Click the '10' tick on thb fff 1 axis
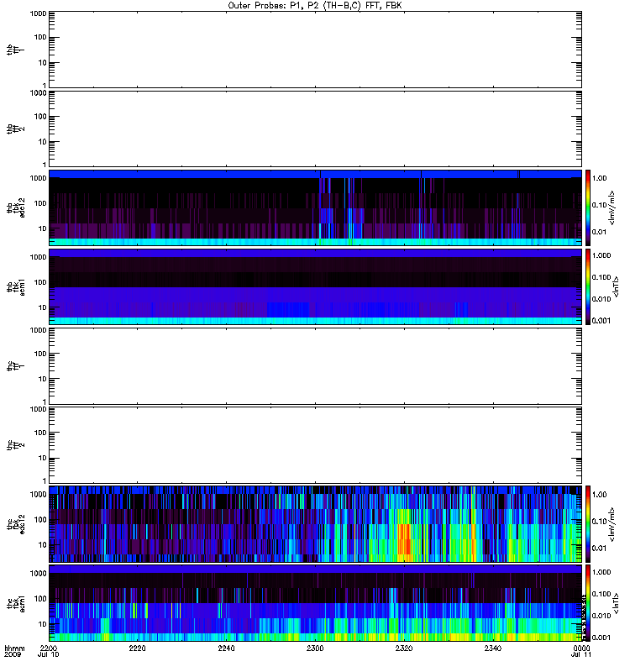 (x=43, y=62)
